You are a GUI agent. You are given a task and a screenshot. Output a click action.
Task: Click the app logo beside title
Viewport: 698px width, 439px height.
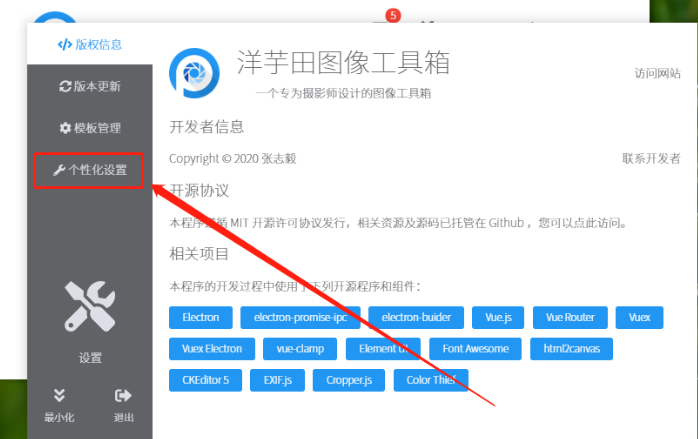[194, 73]
